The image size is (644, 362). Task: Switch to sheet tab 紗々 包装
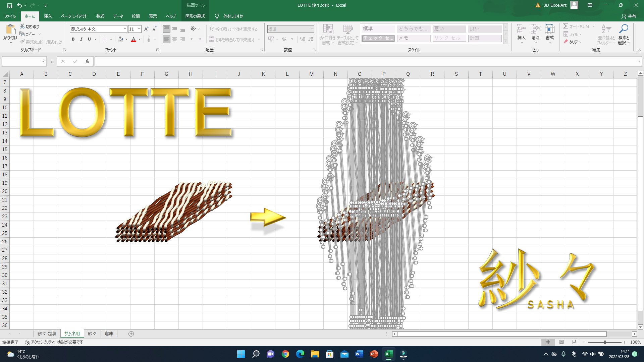coord(47,334)
